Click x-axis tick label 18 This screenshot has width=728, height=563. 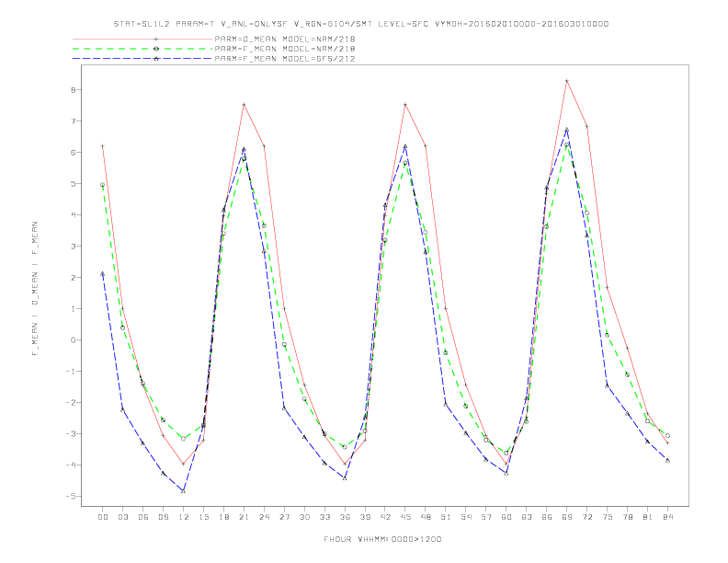pos(223,517)
